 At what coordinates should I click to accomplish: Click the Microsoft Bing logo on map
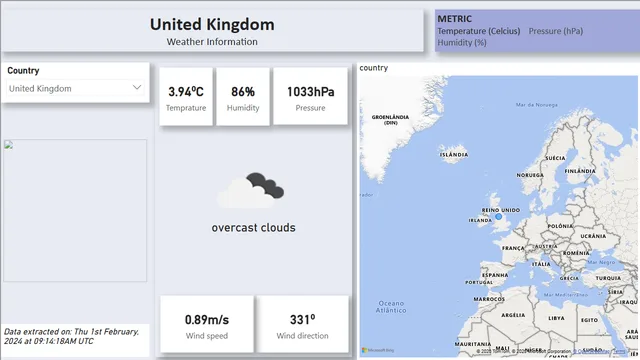[378, 350]
